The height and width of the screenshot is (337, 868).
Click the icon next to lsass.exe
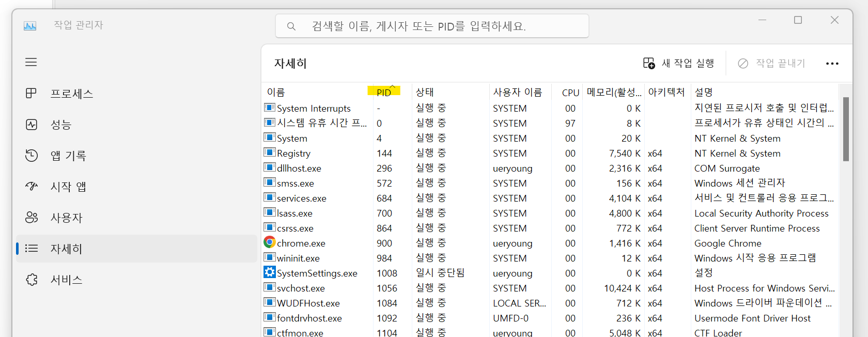[270, 212]
